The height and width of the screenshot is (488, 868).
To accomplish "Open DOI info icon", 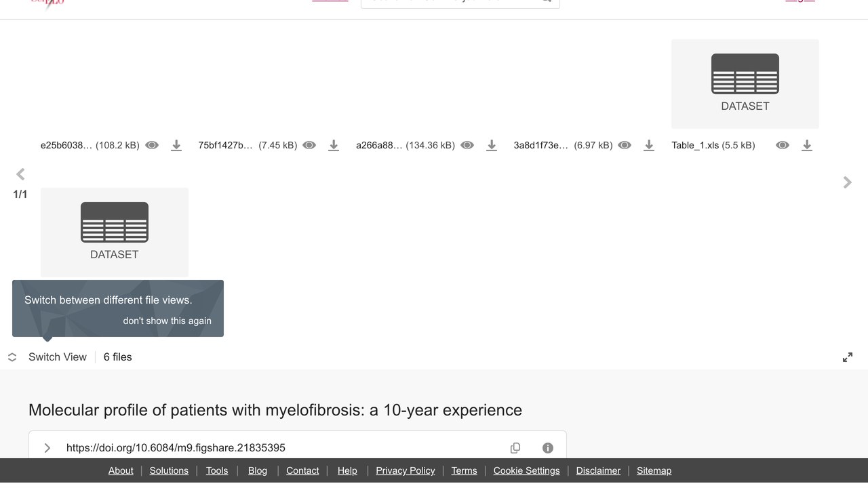I will tap(548, 448).
